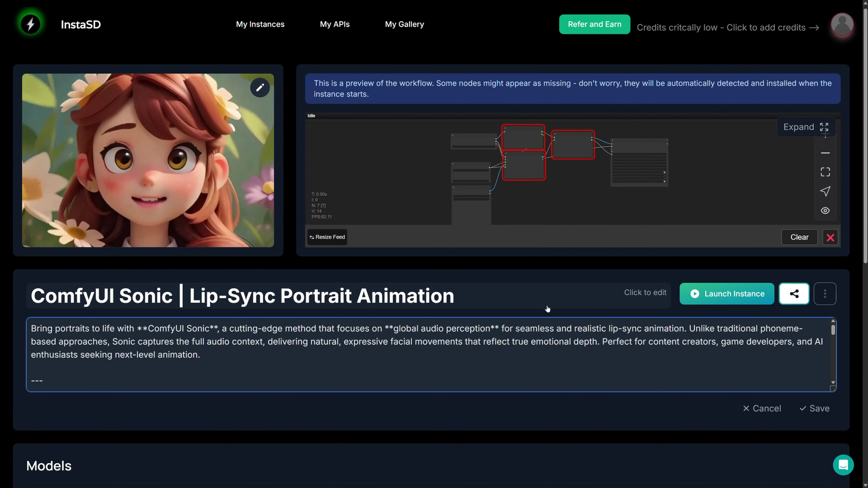The height and width of the screenshot is (488, 868).
Task: Open the chat support bubble icon
Action: [843, 465]
